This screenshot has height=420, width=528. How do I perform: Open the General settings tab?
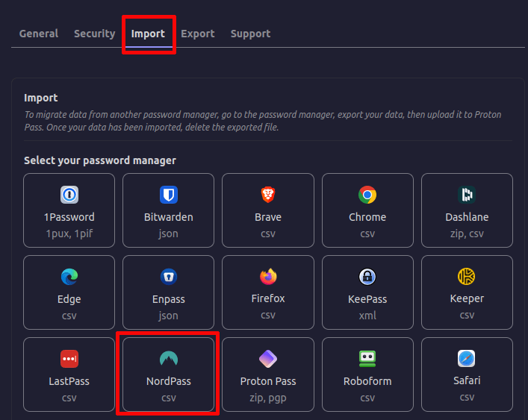tap(39, 34)
